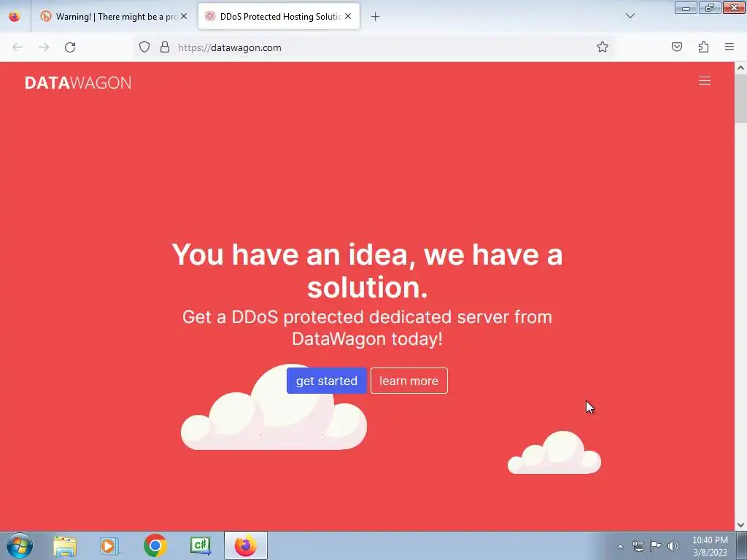747x560 pixels.
Task: Open the C# application in taskbar
Action: pos(201,545)
